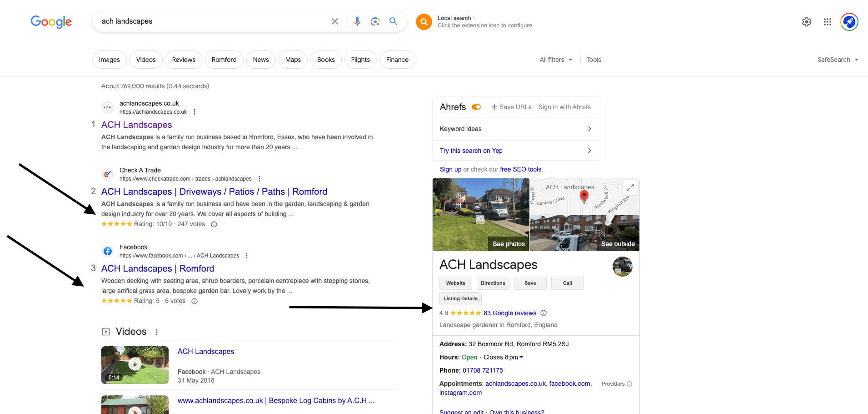Open Google apps grid
Screen dimensions: 868x414
tap(828, 22)
